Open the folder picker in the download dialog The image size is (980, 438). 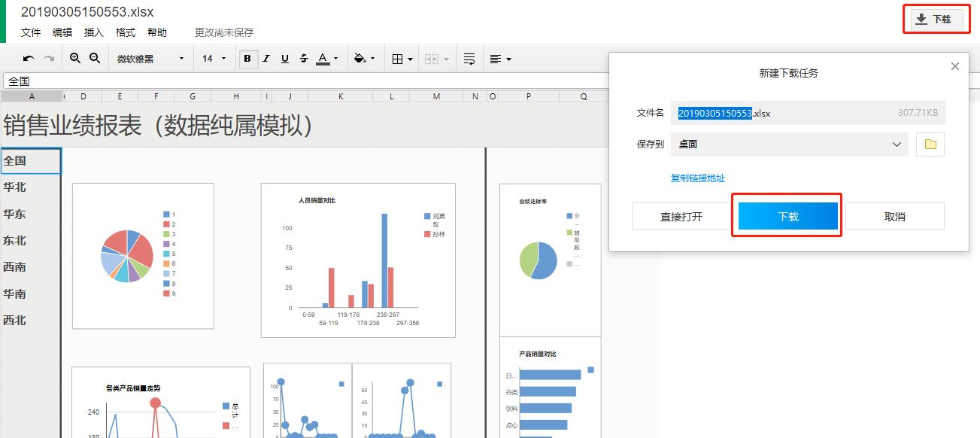tap(930, 144)
